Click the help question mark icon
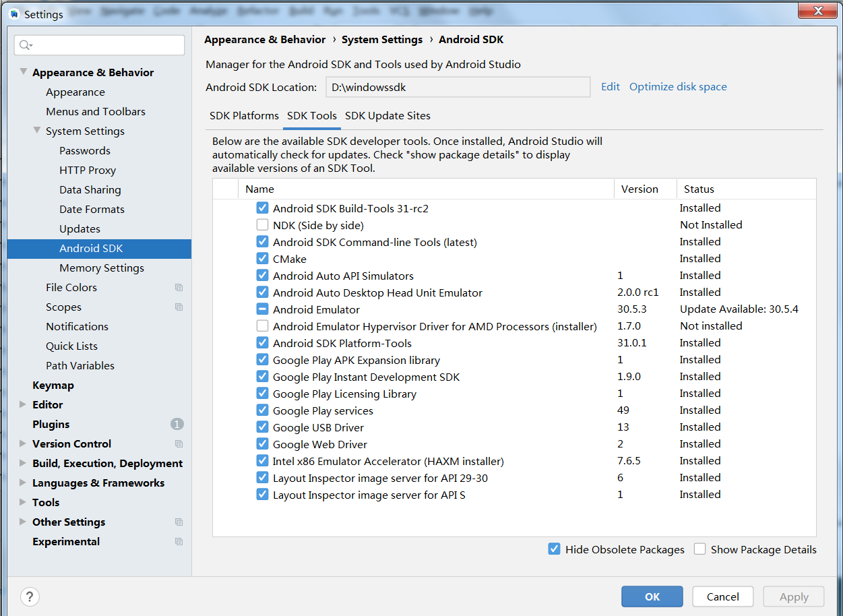 (30, 596)
